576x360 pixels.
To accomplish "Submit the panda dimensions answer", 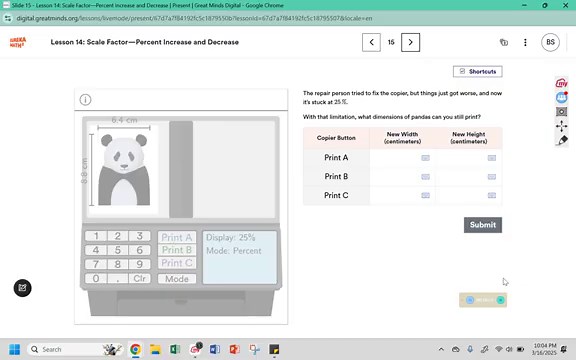I will click(483, 225).
